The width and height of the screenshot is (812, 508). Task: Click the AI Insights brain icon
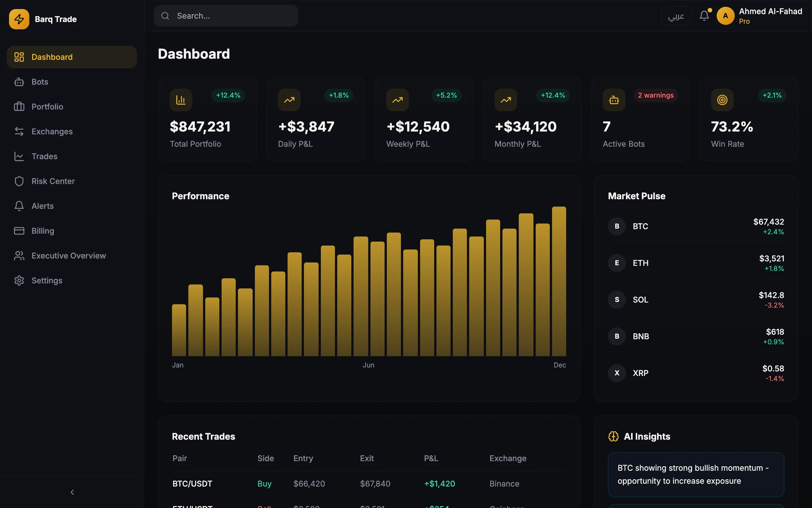[x=613, y=436]
